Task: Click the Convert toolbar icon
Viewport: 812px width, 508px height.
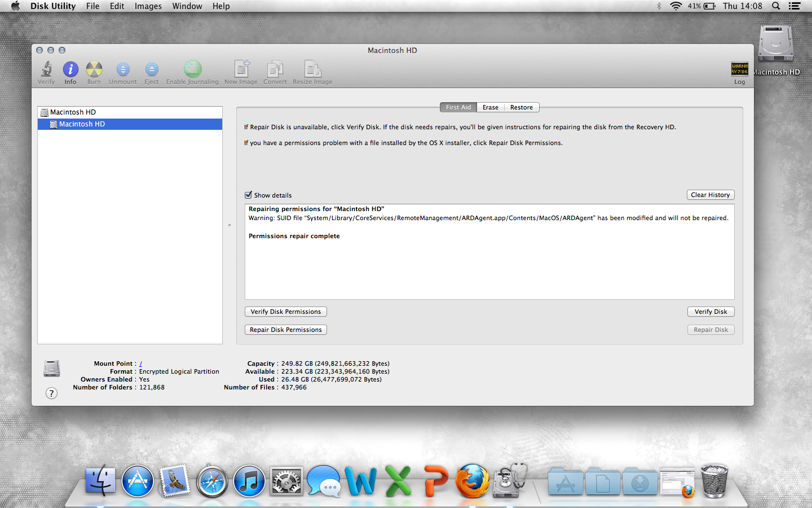Action: [x=275, y=69]
